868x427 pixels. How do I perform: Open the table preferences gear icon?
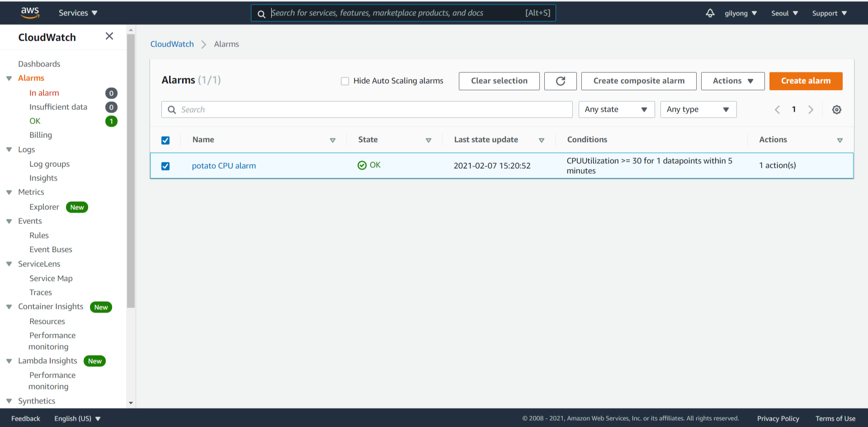[x=837, y=109]
